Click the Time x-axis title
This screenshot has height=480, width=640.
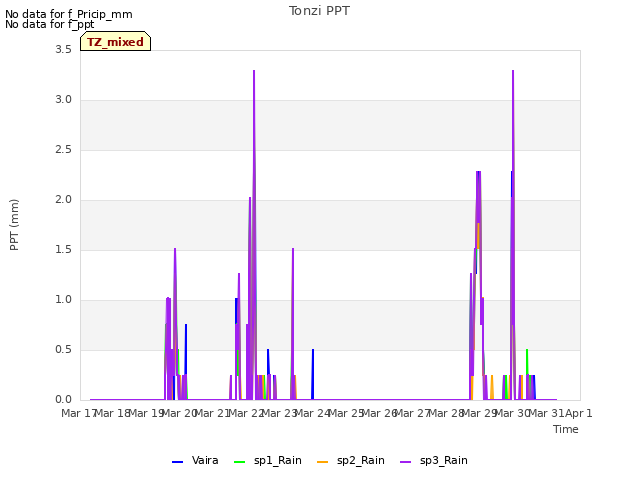point(566,429)
